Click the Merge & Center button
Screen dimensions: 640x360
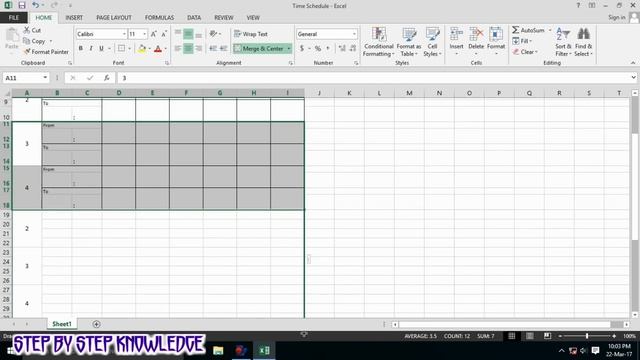point(259,49)
